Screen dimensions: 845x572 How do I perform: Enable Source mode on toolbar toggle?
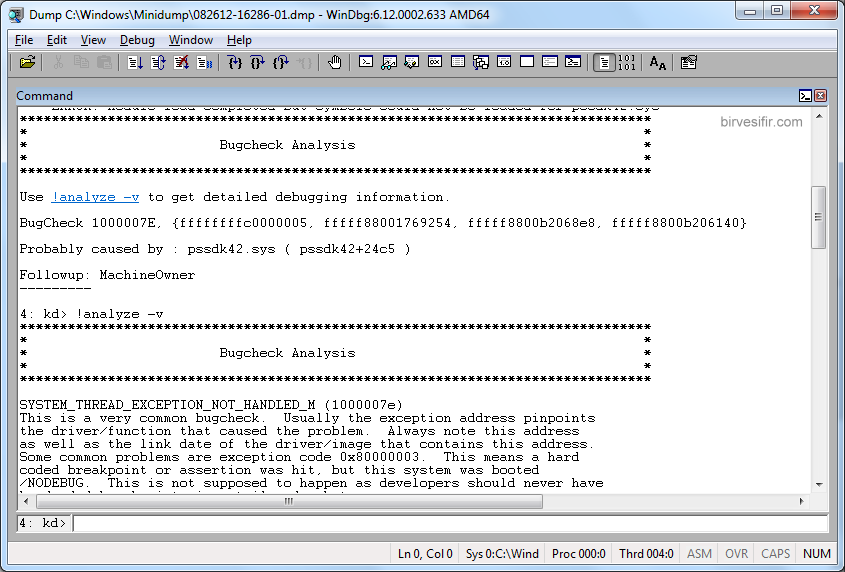click(604, 63)
